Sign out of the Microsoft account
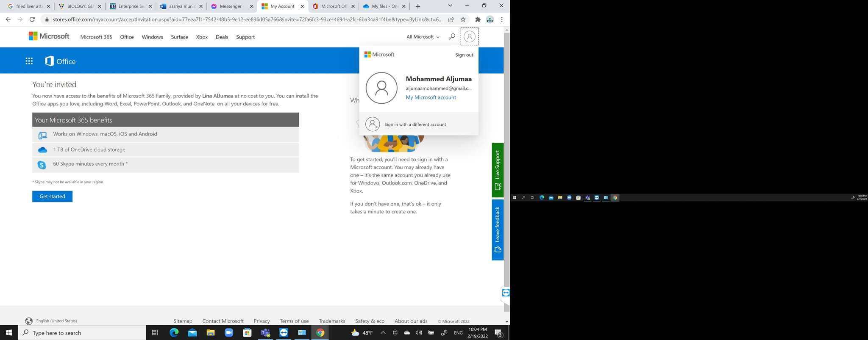This screenshot has width=868, height=340. click(464, 55)
